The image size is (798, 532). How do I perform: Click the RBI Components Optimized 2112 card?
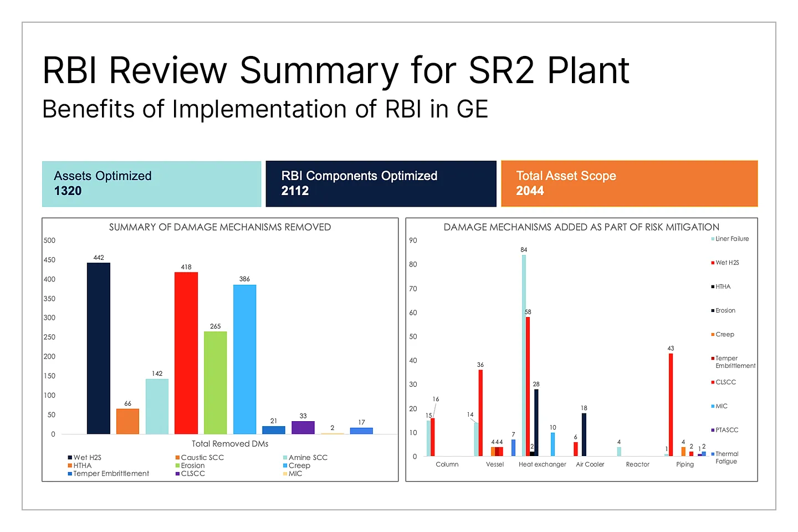click(381, 183)
